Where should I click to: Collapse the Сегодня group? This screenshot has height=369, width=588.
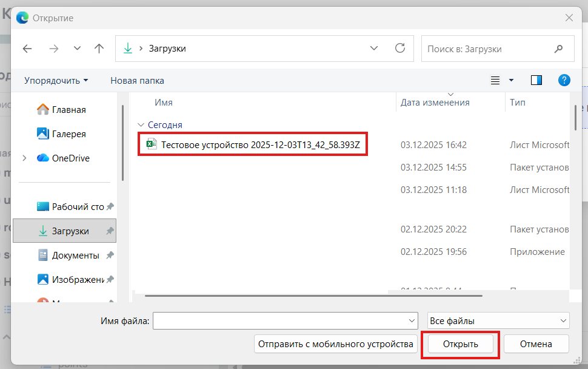pos(141,124)
